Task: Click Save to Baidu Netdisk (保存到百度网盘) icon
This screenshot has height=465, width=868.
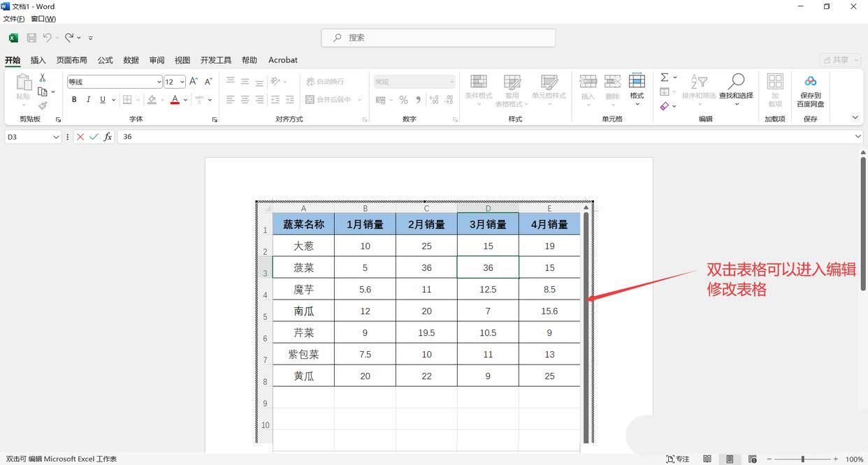Action: tap(811, 82)
